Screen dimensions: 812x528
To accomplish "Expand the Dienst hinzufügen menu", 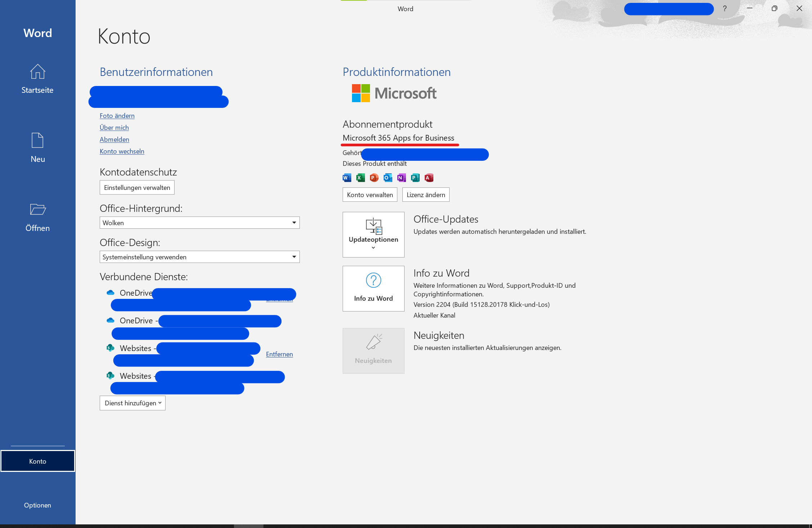I will (x=132, y=403).
